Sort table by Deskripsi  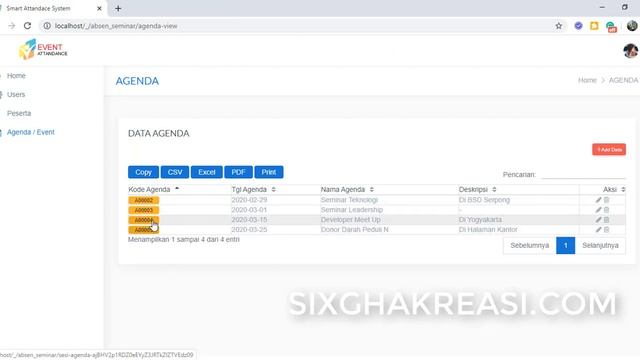pos(478,189)
